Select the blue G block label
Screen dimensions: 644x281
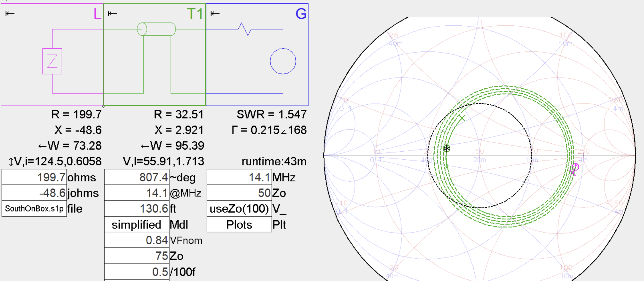click(301, 14)
